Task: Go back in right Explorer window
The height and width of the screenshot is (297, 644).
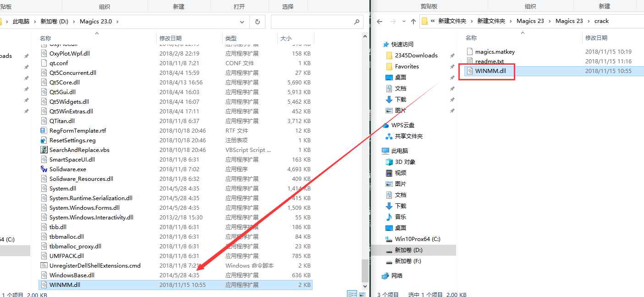Action: (x=380, y=21)
